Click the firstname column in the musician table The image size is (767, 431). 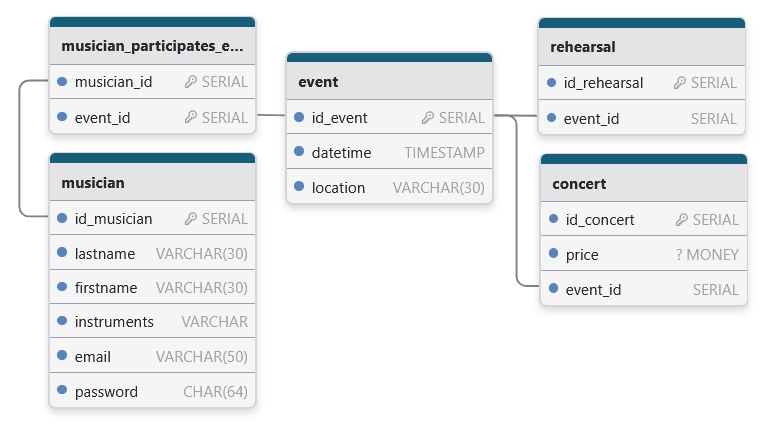[152, 288]
